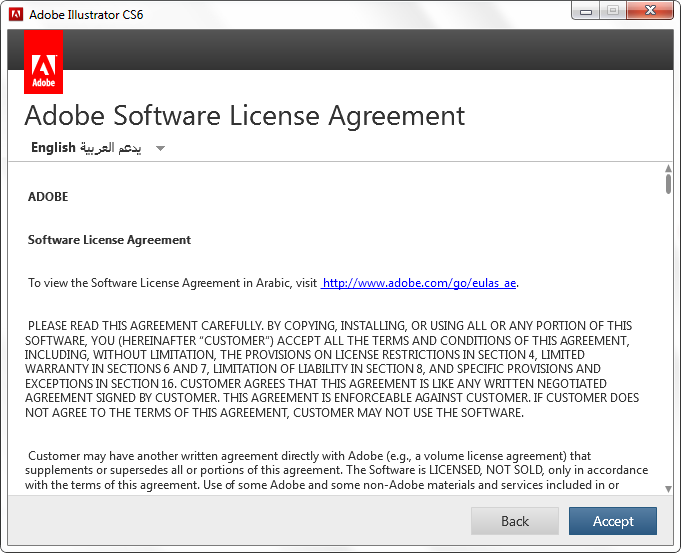Click the "Adobe Illustrator CS6" title bar text

click(86, 15)
